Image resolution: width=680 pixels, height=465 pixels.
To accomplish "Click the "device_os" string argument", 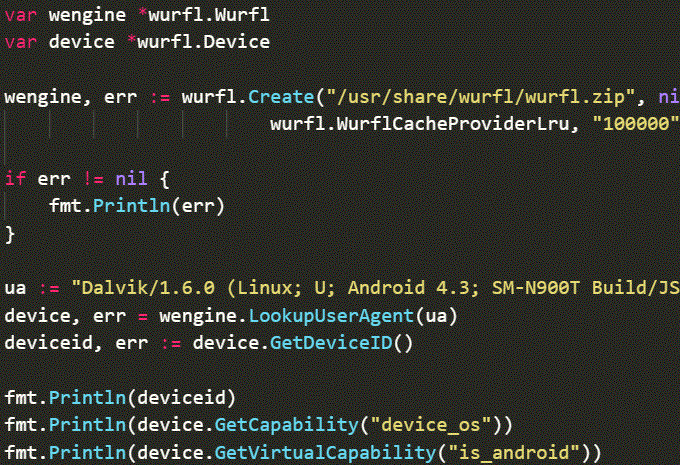I will tap(430, 425).
